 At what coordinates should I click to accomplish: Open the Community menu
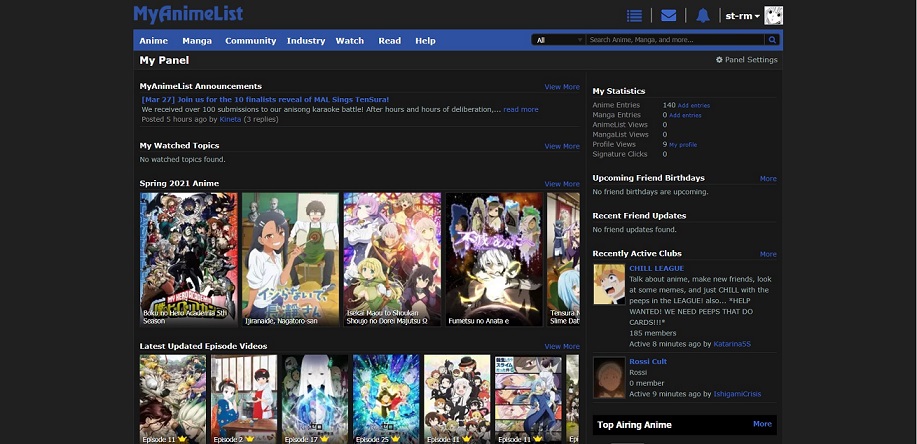click(x=250, y=40)
